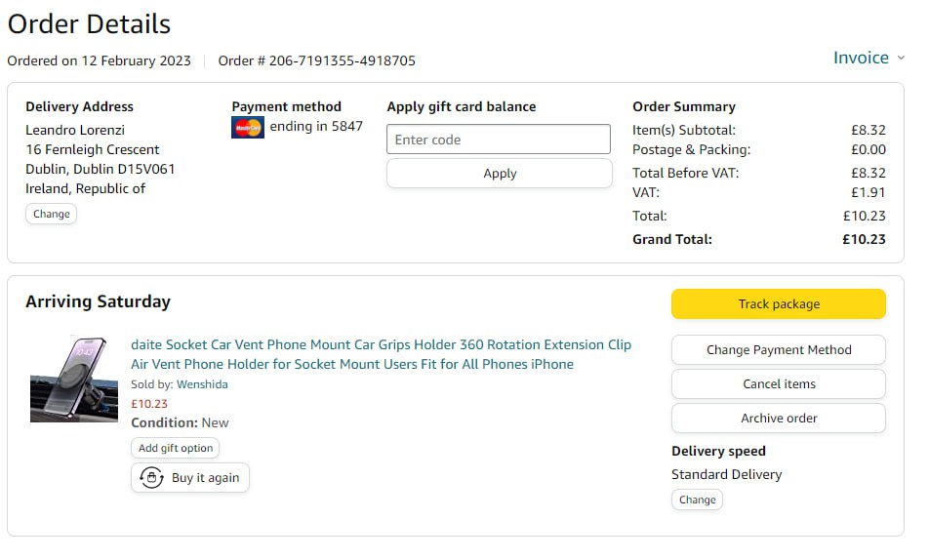This screenshot has width=929, height=560.
Task: Choose Cancel items
Action: pyautogui.click(x=778, y=384)
